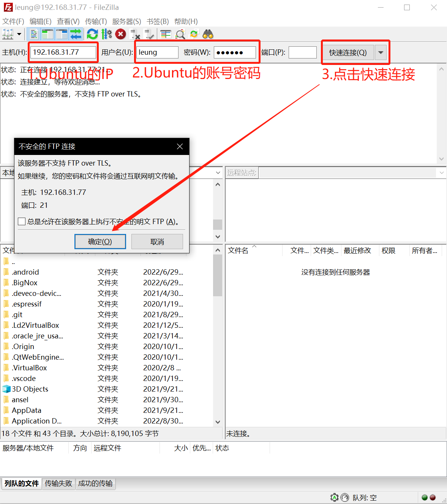Toggle transfer queue display icon
Viewport: 447px width, 504px height.
[x=76, y=34]
